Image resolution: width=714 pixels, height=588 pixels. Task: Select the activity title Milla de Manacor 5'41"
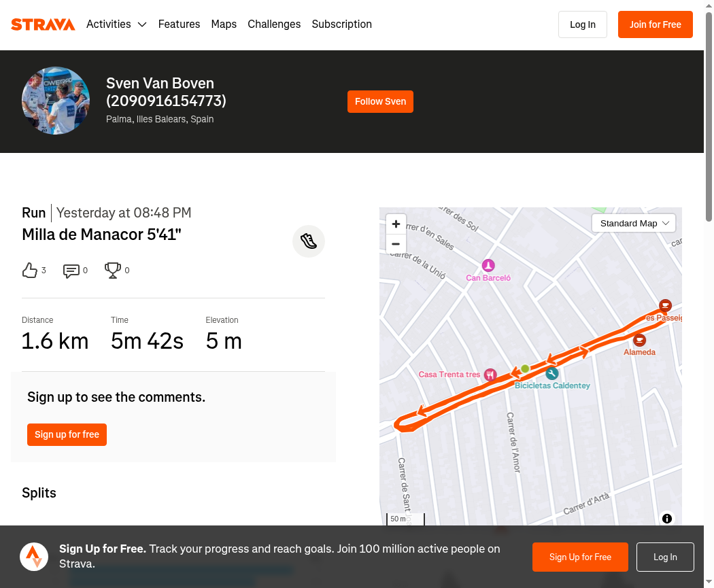click(x=101, y=235)
